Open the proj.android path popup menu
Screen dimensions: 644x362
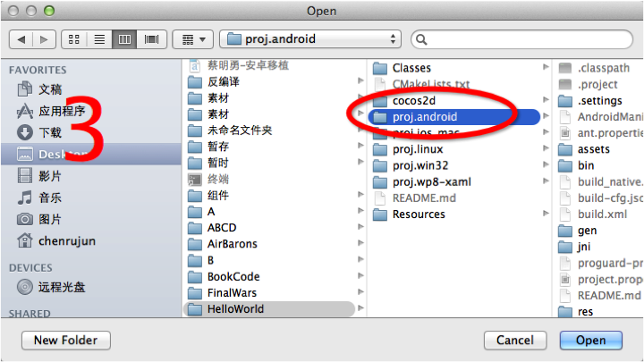click(x=310, y=39)
